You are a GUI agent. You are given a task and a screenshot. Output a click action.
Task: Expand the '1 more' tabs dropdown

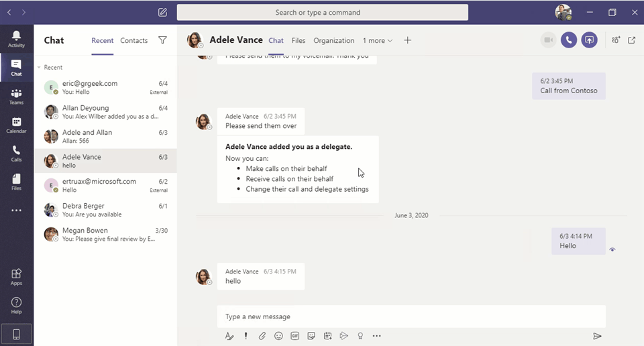[x=378, y=40]
